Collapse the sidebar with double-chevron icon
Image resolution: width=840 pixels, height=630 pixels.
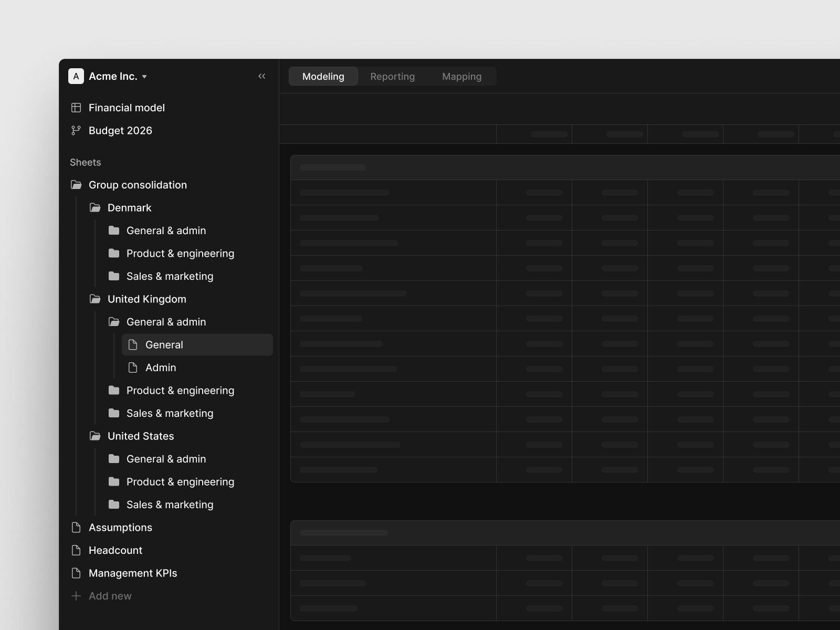[261, 77]
